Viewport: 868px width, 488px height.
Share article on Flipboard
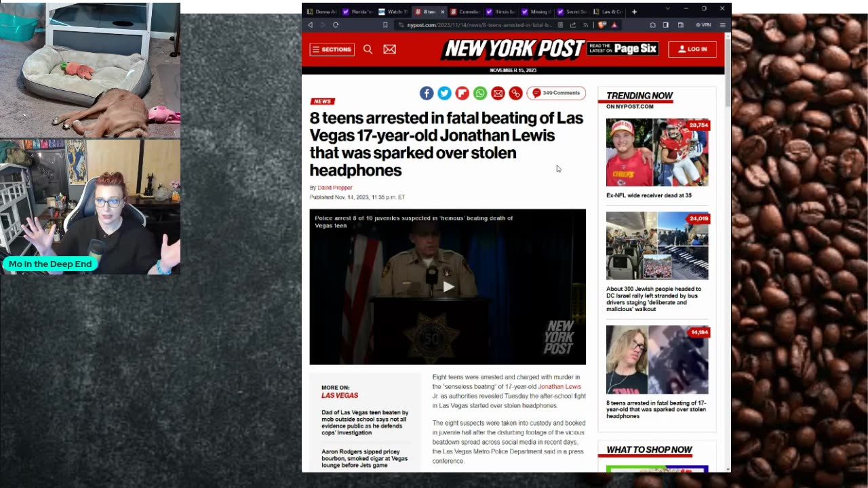click(x=462, y=93)
